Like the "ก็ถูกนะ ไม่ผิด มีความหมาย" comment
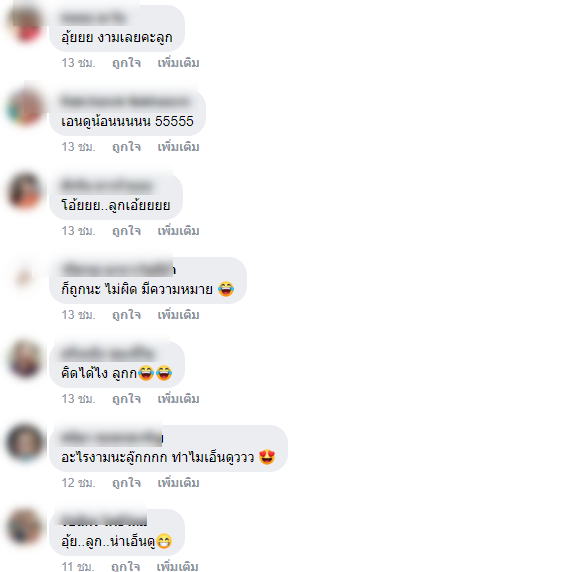This screenshot has width=570, height=572. (126, 315)
